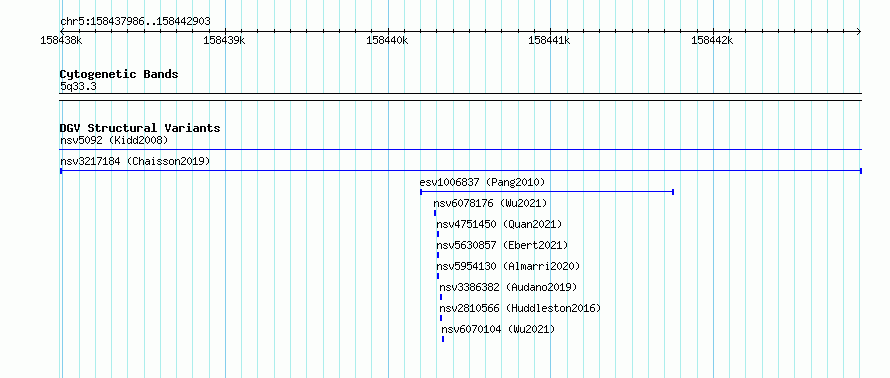Click the small nsv5954130 feature mark
Screen dimensions: 890x378
point(438,276)
